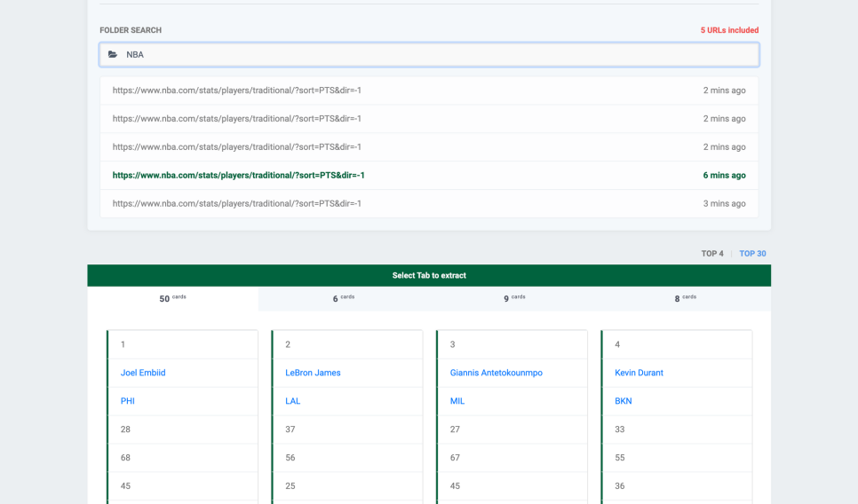
Task: Click value 68 in Joel Embiid card
Action: pos(125,458)
